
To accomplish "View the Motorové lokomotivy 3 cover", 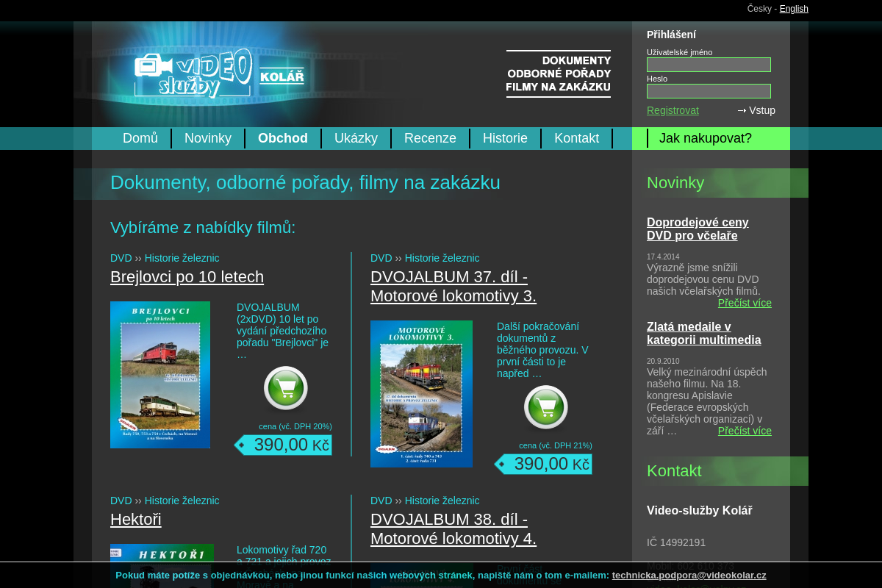I will click(421, 393).
